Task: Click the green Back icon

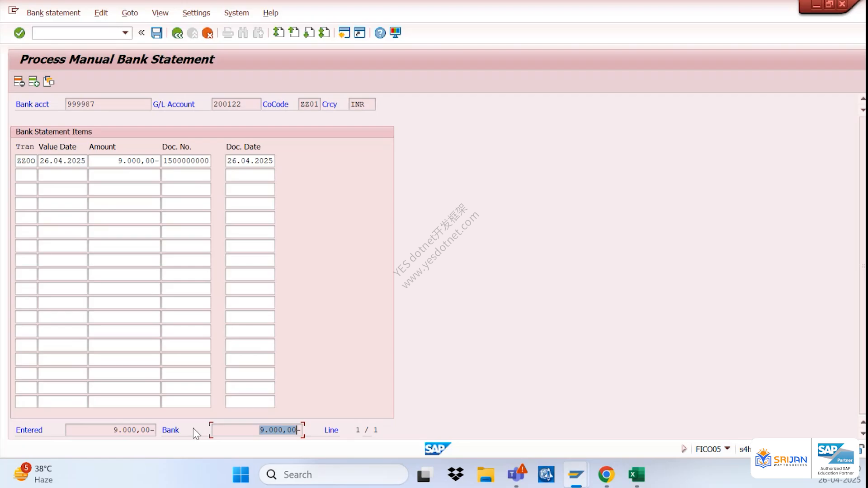Action: tap(177, 33)
